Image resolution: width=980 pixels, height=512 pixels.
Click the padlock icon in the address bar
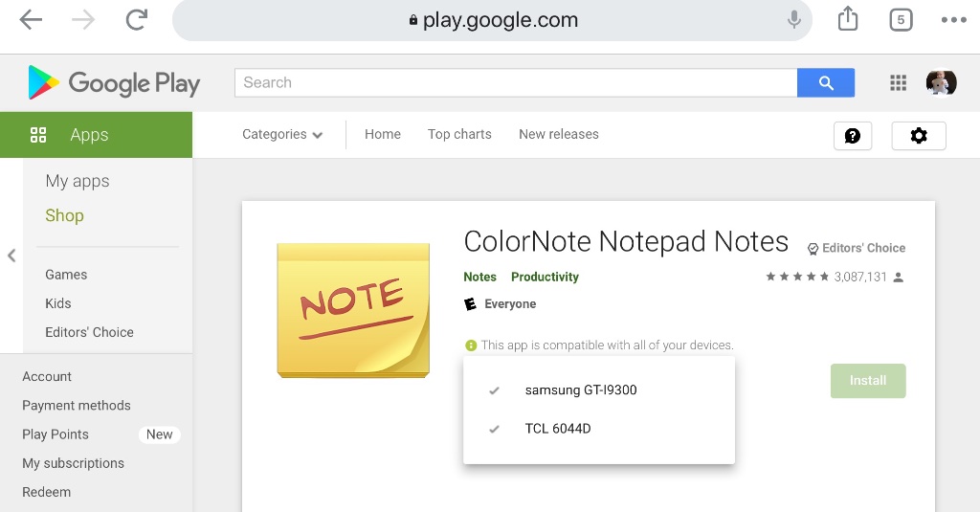[413, 20]
